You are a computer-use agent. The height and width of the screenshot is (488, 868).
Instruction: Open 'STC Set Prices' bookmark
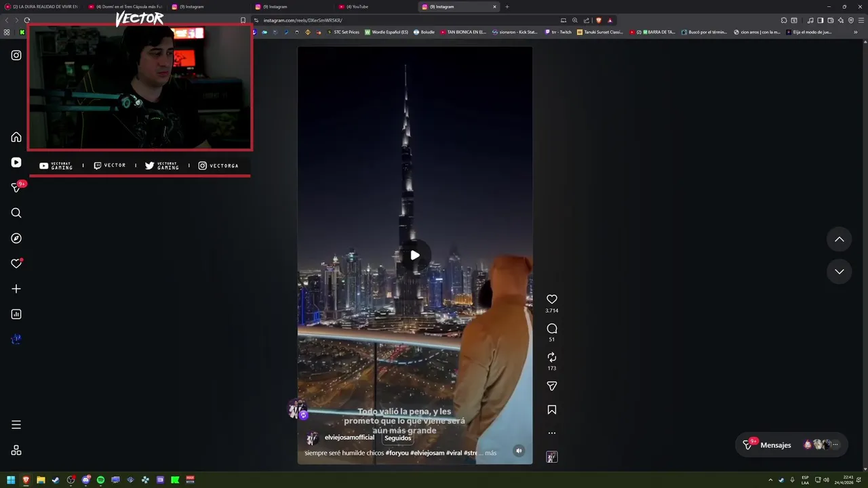pos(343,32)
